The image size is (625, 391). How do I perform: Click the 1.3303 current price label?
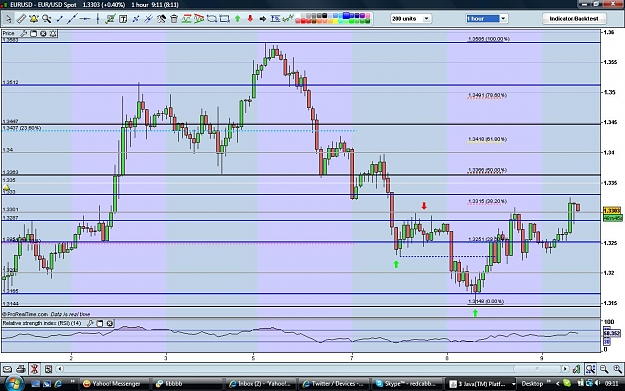pos(612,210)
